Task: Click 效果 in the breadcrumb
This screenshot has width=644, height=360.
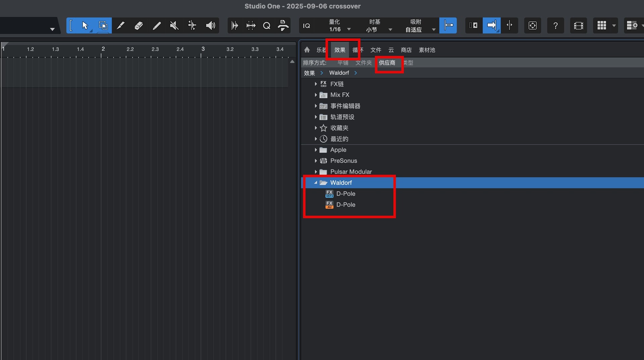Action: pyautogui.click(x=309, y=73)
